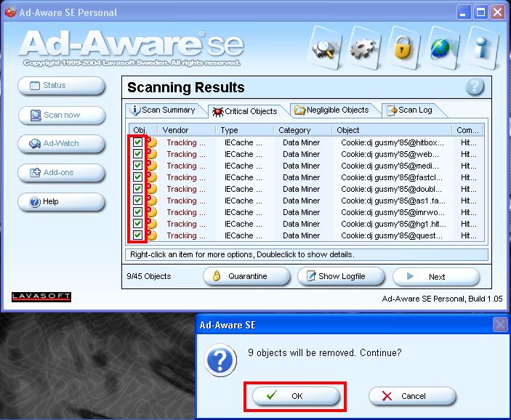The image size is (511, 420).
Task: Click tracking cookie icon in hitbox row
Action: point(152,142)
